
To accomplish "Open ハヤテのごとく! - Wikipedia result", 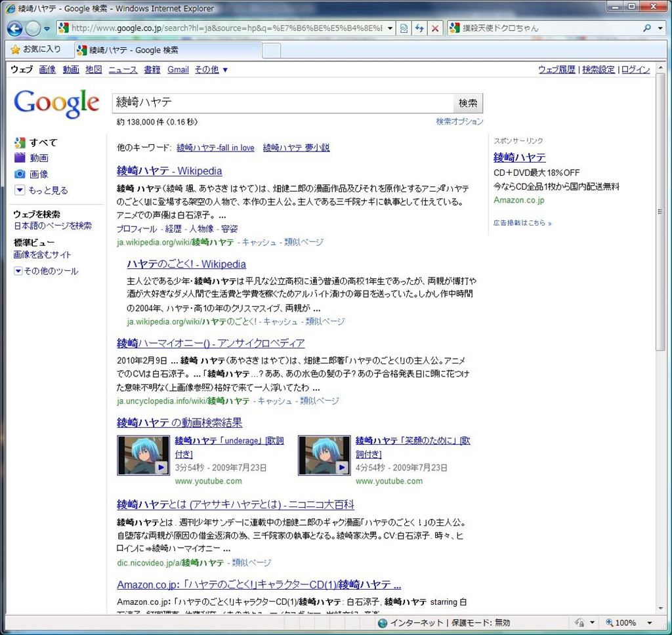I will coord(186,264).
